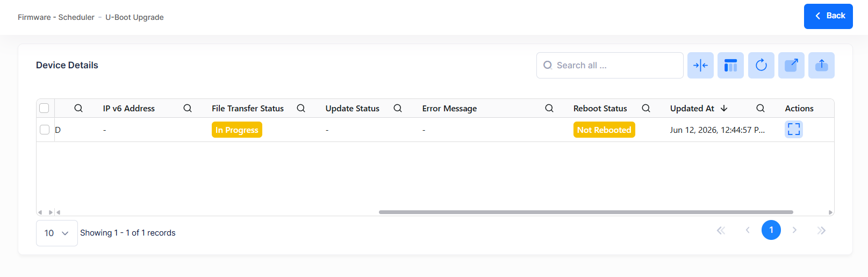Image resolution: width=868 pixels, height=277 pixels.
Task: Check the first device row checkbox
Action: pos(45,130)
